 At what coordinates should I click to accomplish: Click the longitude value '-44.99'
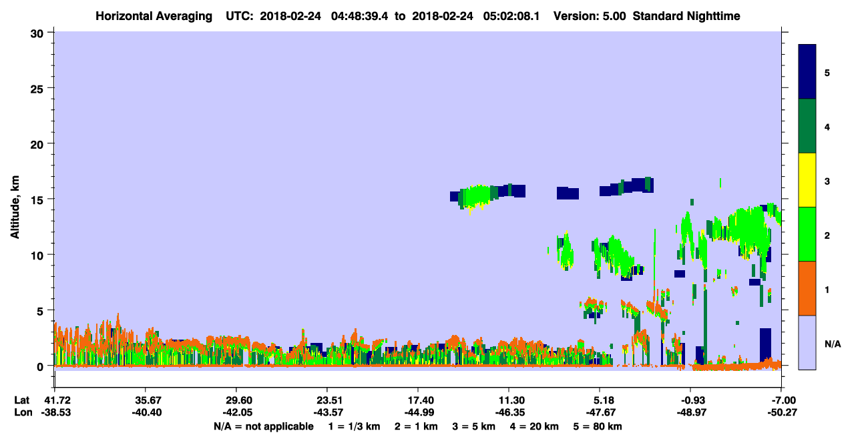[418, 412]
